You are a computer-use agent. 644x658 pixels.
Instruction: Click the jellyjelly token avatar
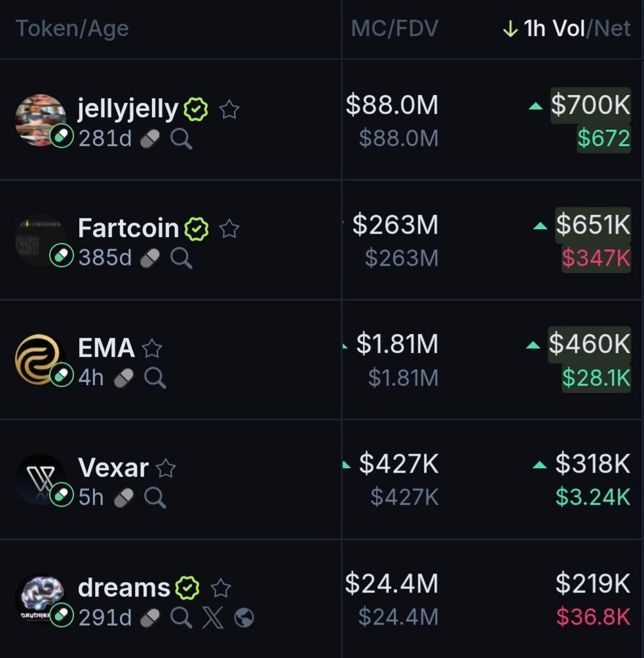(39, 119)
